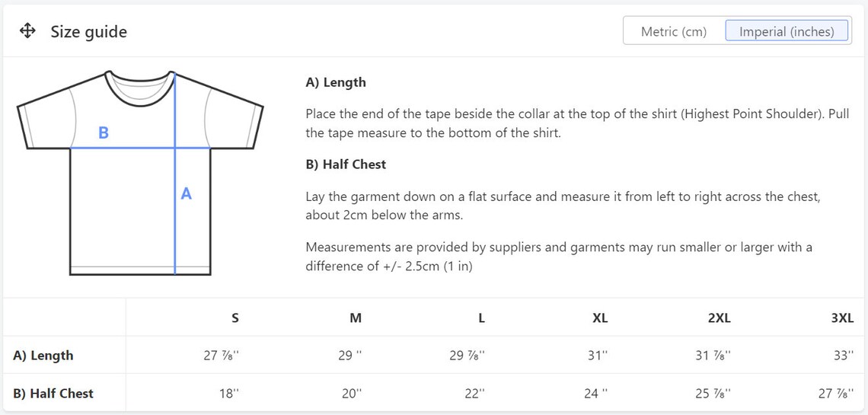Click the Size guide heading
Viewport: 868px width, 415px height.
click(88, 31)
